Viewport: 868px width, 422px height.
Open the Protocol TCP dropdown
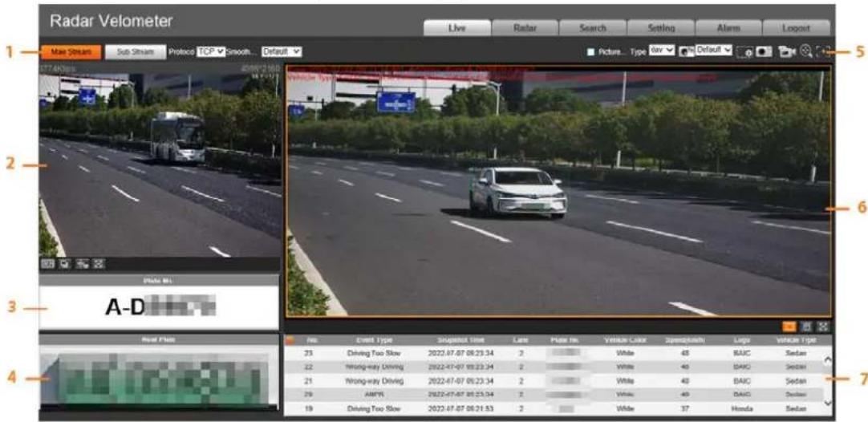pyautogui.click(x=211, y=51)
